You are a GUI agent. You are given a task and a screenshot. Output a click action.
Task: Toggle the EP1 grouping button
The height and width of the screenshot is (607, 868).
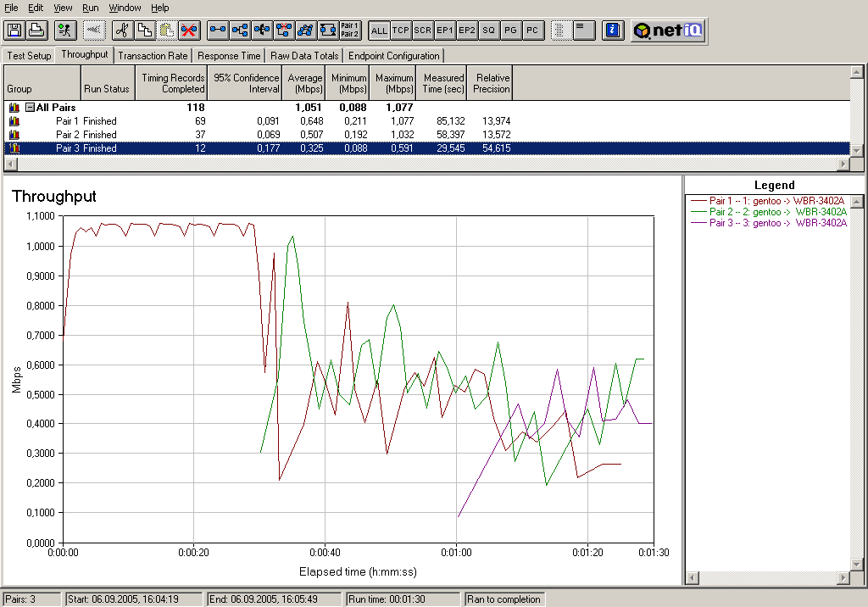tap(444, 31)
